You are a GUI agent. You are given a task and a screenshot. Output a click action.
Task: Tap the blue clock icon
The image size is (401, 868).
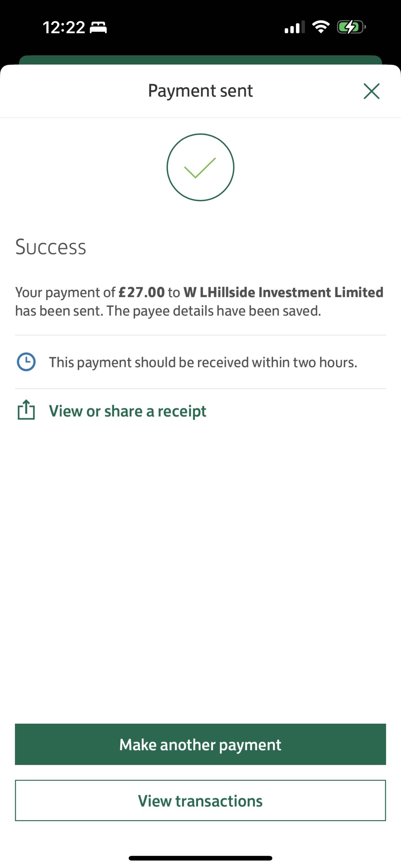(26, 362)
